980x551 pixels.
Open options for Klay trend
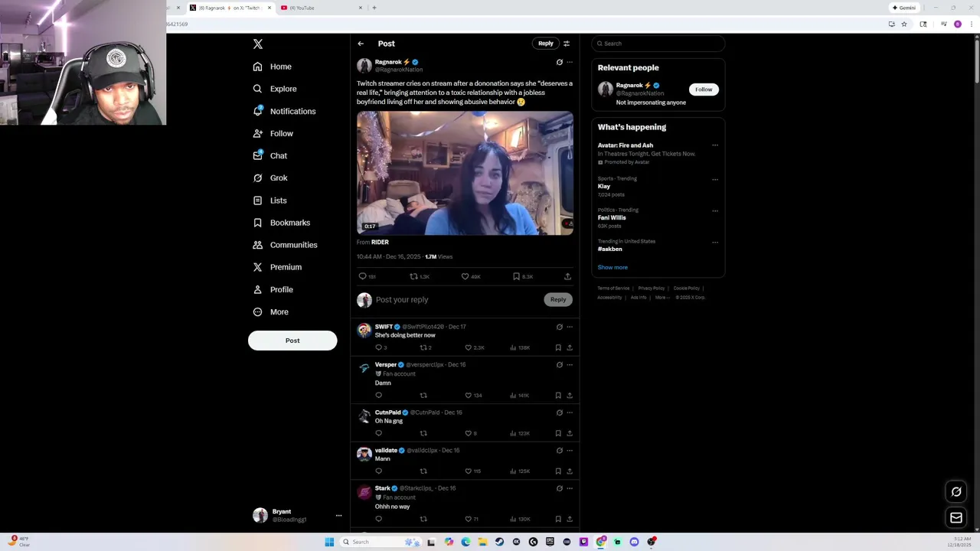(715, 180)
